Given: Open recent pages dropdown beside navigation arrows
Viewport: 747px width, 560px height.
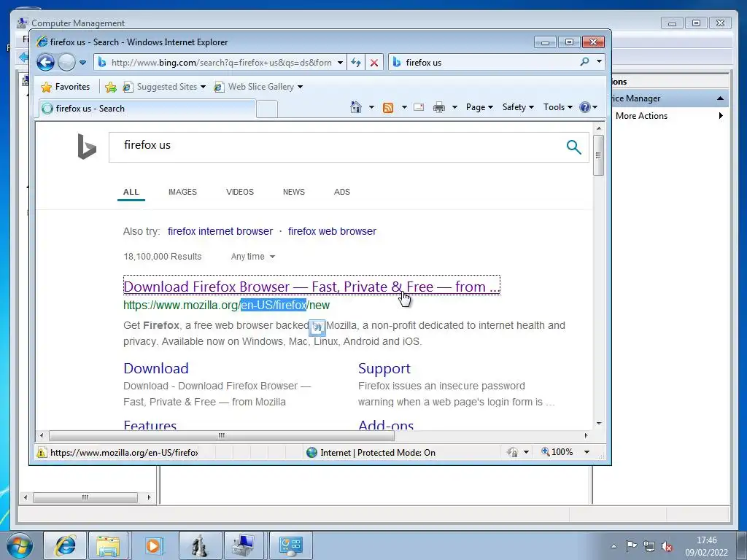Looking at the screenshot, I should point(83,63).
